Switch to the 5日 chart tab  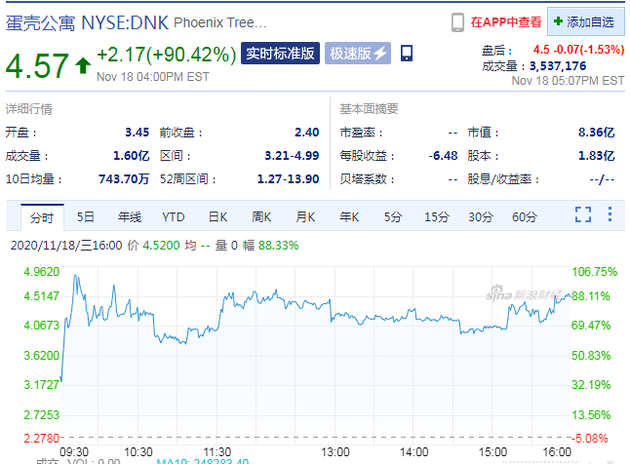coord(85,217)
